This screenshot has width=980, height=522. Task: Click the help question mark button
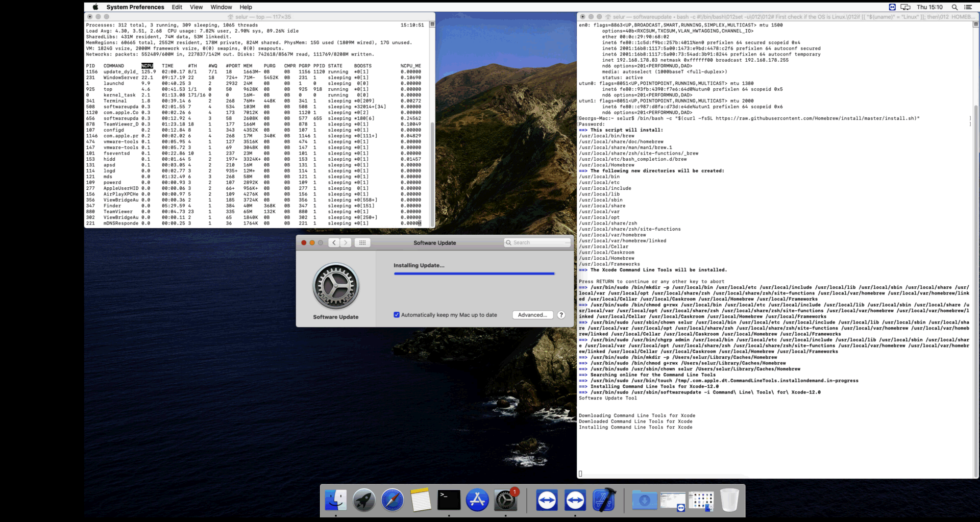coord(561,315)
